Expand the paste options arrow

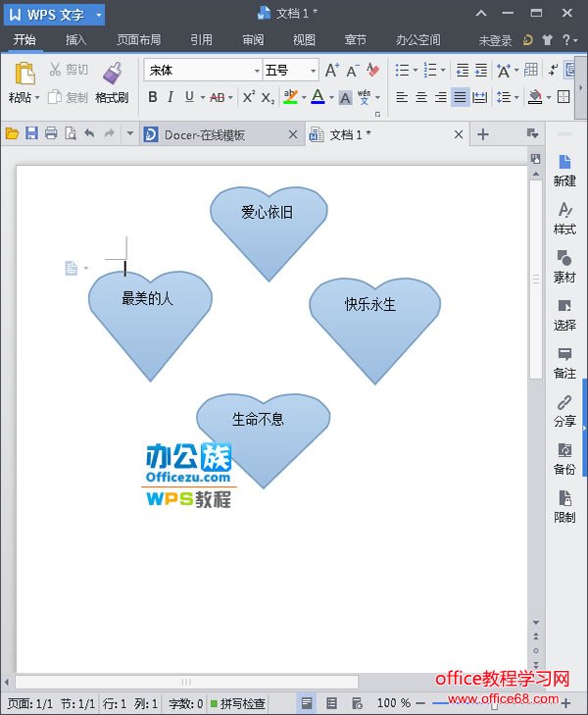(37, 97)
